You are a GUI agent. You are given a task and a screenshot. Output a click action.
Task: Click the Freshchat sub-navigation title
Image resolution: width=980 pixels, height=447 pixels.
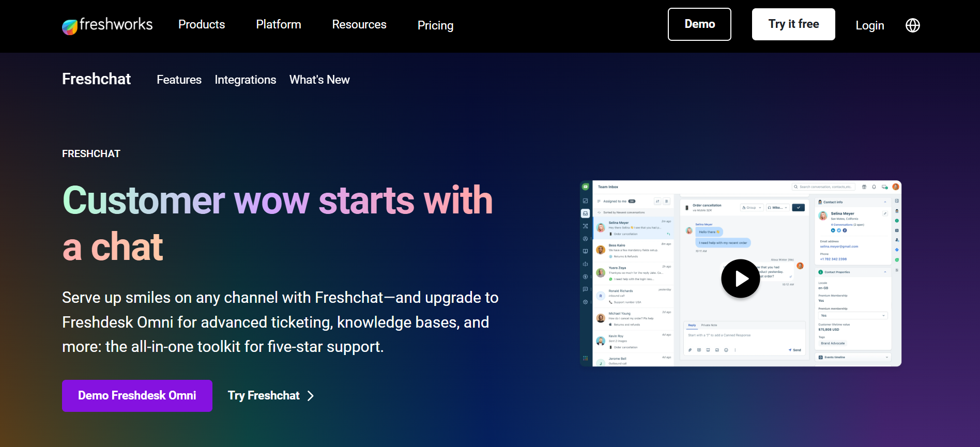(x=96, y=79)
